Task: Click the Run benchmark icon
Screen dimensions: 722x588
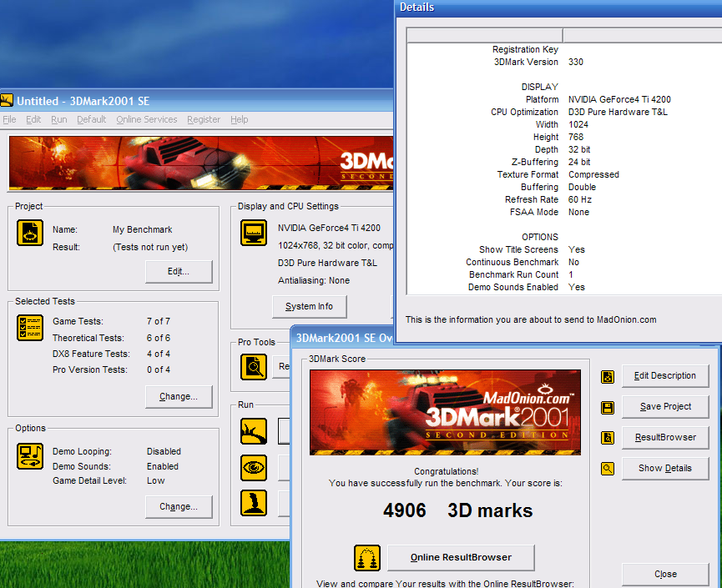Action: 253,431
